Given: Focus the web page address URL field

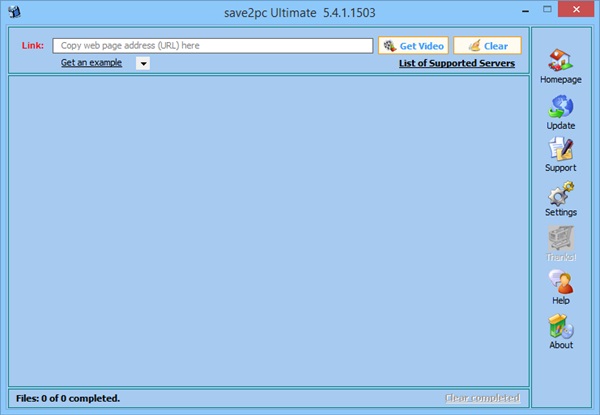Looking at the screenshot, I should 213,46.
